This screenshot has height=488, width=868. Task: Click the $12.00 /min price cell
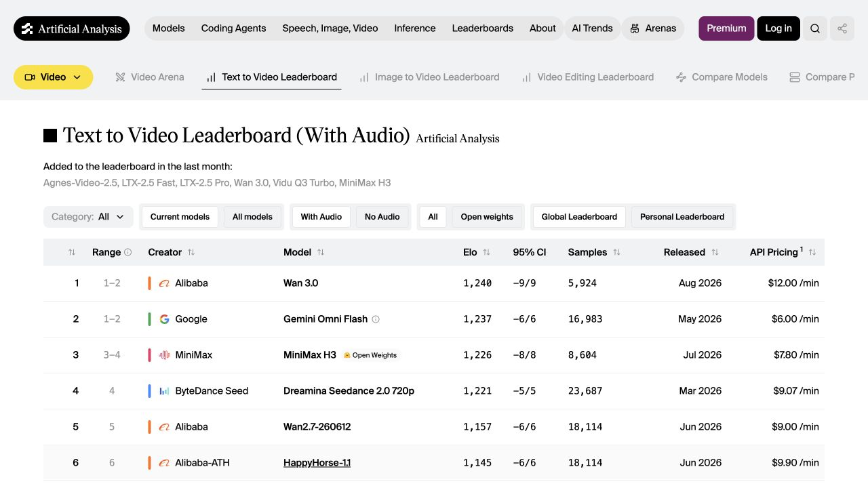tap(793, 283)
